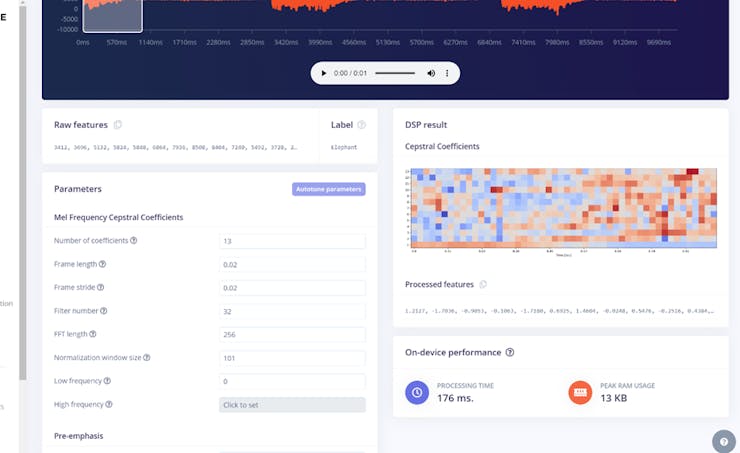Open audio player more options menu

(447, 73)
